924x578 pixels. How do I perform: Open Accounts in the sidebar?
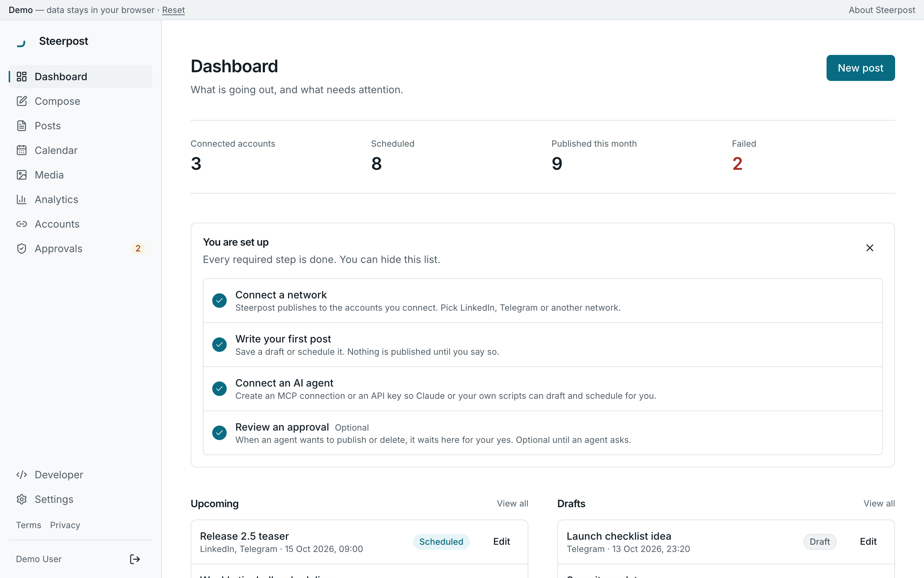click(80, 224)
